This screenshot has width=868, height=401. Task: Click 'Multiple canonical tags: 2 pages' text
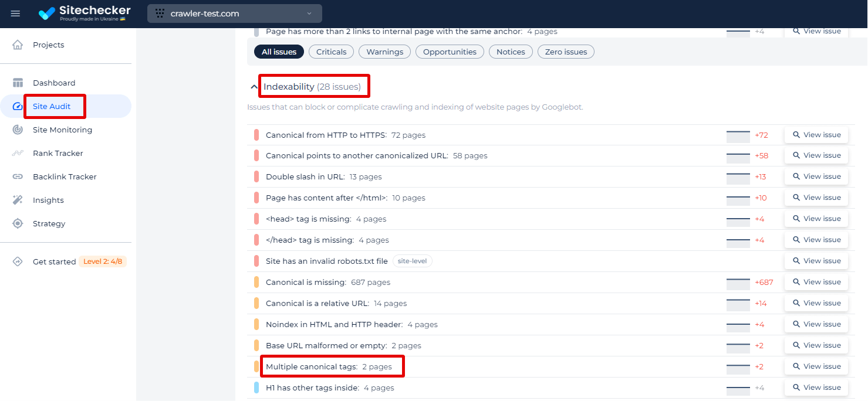pyautogui.click(x=329, y=366)
